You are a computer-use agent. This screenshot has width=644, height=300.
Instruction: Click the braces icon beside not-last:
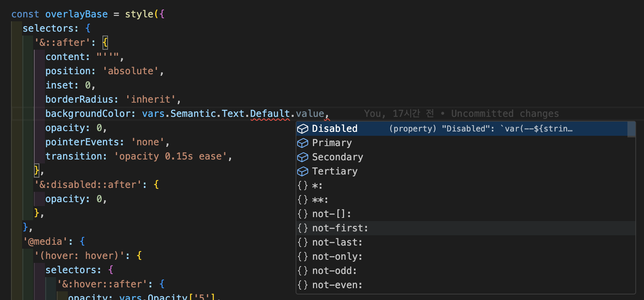[303, 242]
